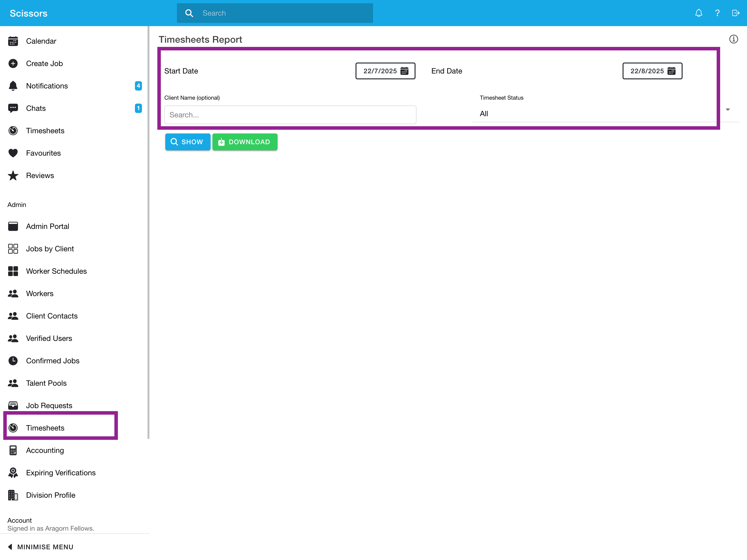Open Chats from the sidebar
Image resolution: width=747 pixels, height=560 pixels.
36,108
